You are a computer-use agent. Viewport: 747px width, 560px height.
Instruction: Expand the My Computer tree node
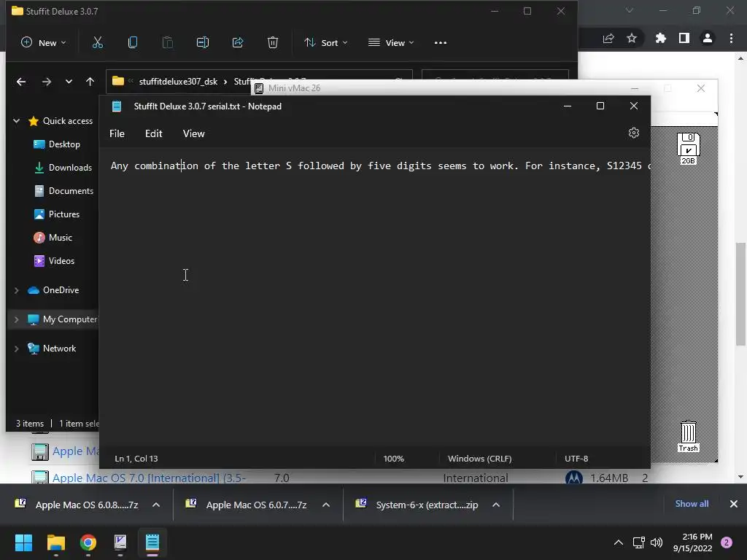17,319
